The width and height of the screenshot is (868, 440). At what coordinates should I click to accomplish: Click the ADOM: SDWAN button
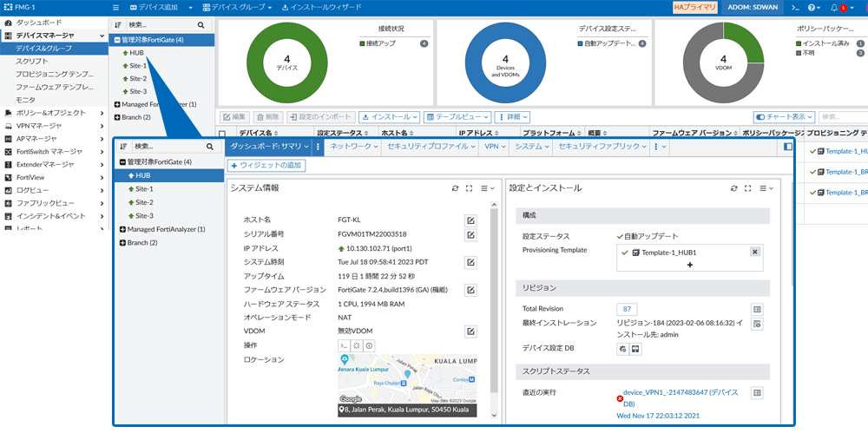click(x=753, y=8)
